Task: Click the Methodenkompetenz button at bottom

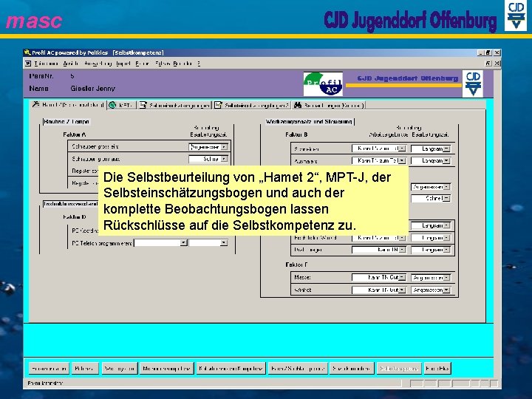Action: pos(166,368)
